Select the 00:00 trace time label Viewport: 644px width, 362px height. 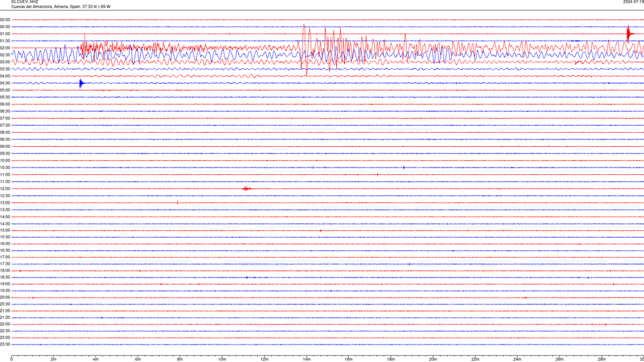click(x=5, y=19)
